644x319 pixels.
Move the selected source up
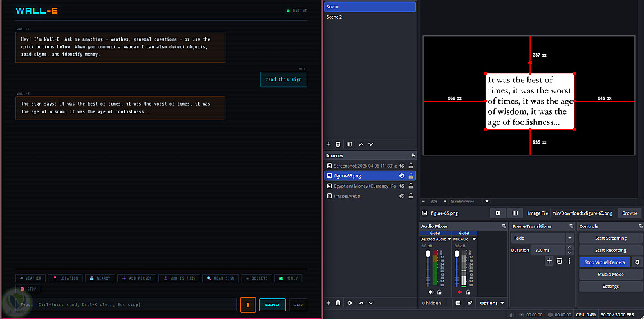point(361,302)
